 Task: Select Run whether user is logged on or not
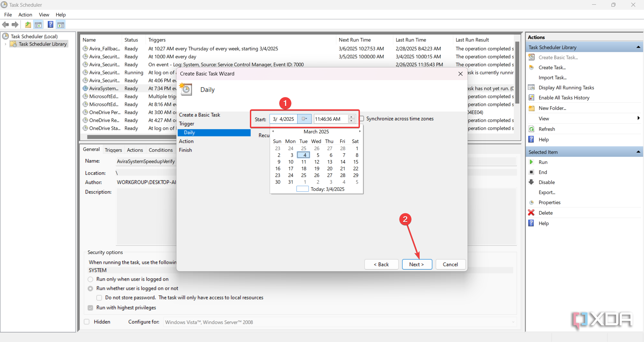[91, 288]
